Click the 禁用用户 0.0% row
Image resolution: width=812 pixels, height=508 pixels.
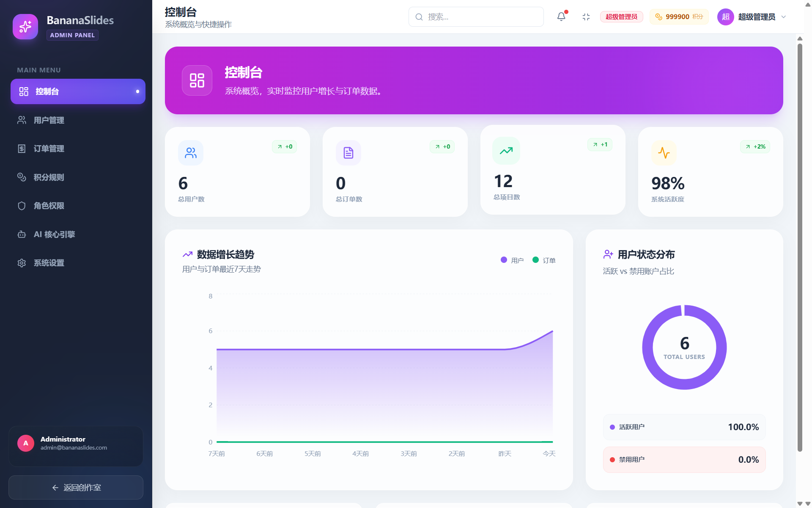tap(684, 460)
